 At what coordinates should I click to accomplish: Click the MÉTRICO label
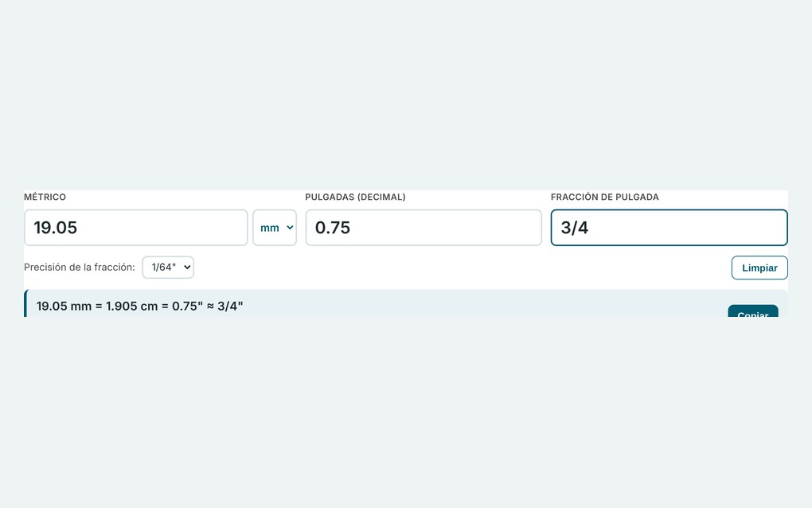tap(45, 197)
